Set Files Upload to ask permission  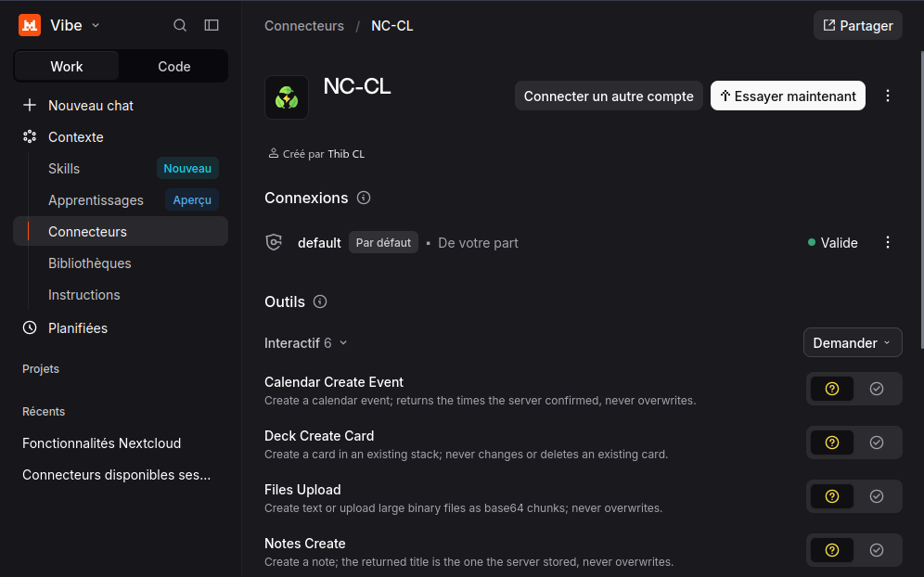click(832, 496)
